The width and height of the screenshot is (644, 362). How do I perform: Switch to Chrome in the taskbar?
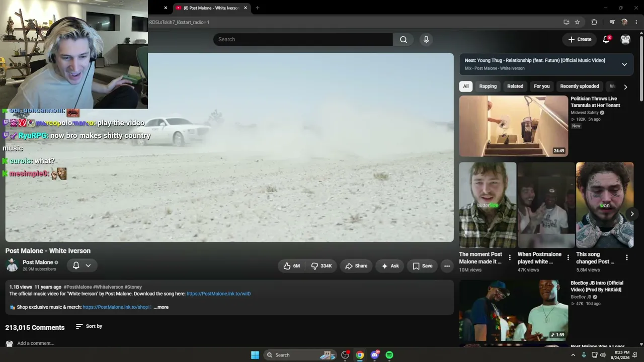360,355
